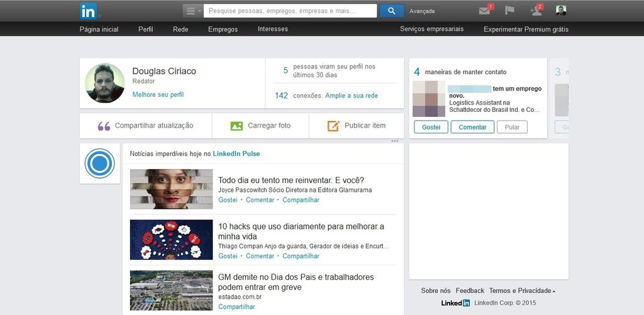Click the pixelated contact photo in card
Viewport: 644px width, 315px height.
click(x=429, y=99)
